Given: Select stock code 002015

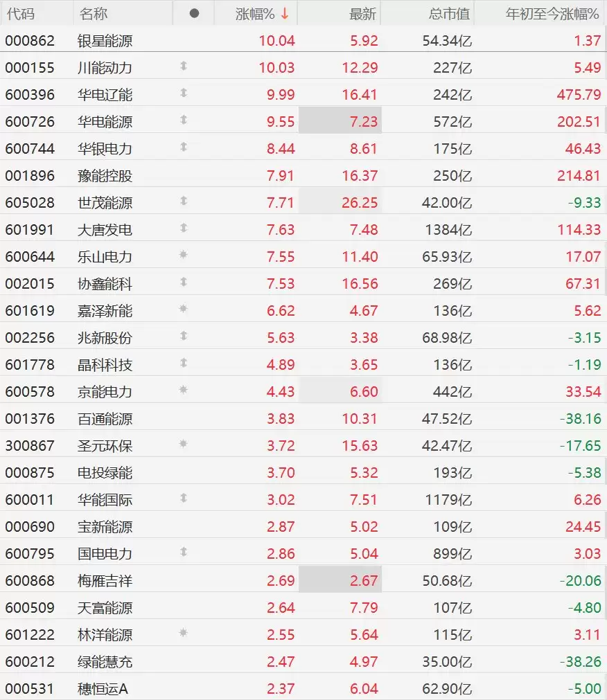Looking at the screenshot, I should (x=30, y=283).
